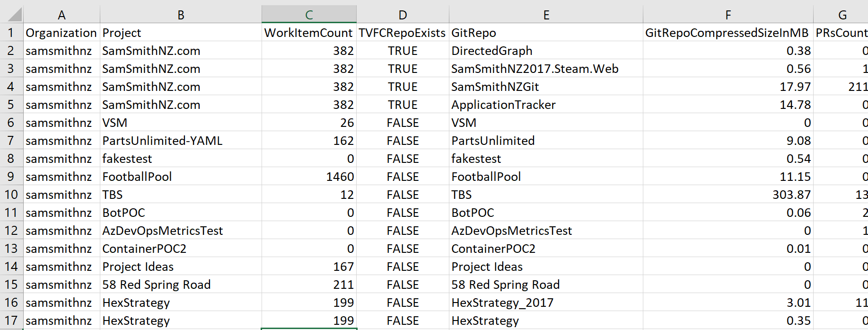Click the select-all corner triangle
The height and width of the screenshot is (330, 868).
tap(15, 15)
